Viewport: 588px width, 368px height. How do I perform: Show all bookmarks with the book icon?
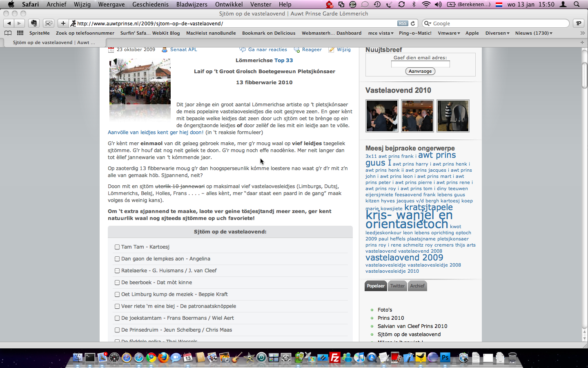click(x=8, y=33)
